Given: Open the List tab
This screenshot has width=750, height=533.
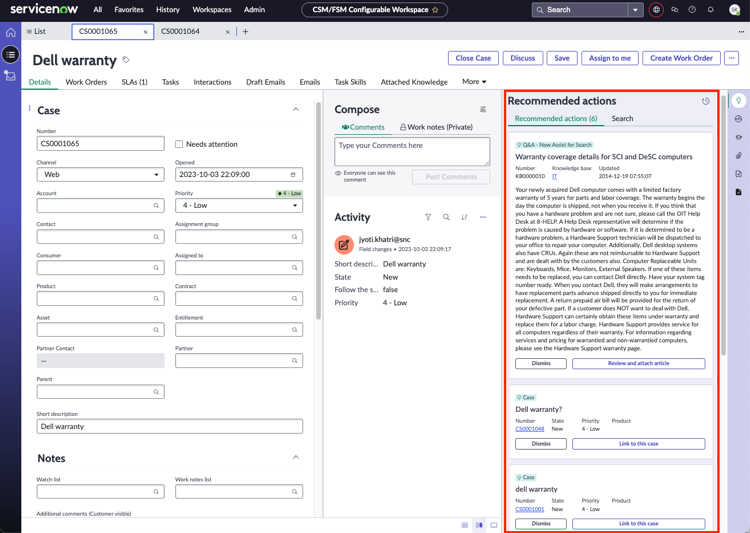Looking at the screenshot, I should (36, 32).
